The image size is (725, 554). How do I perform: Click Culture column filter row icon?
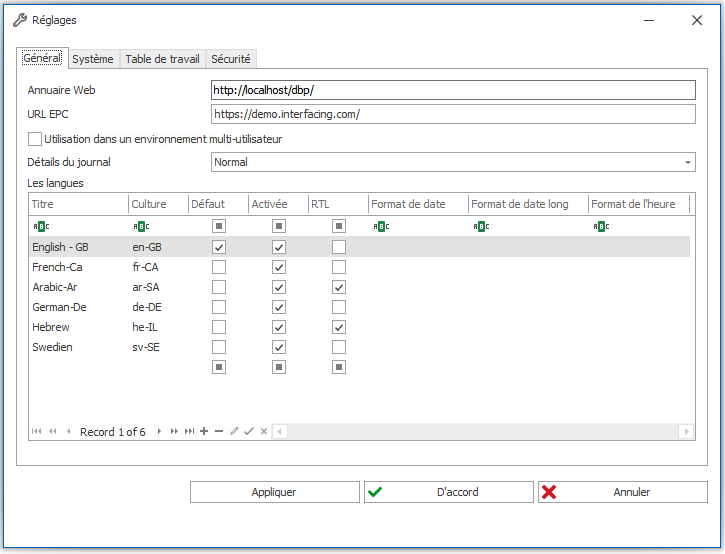click(x=140, y=226)
